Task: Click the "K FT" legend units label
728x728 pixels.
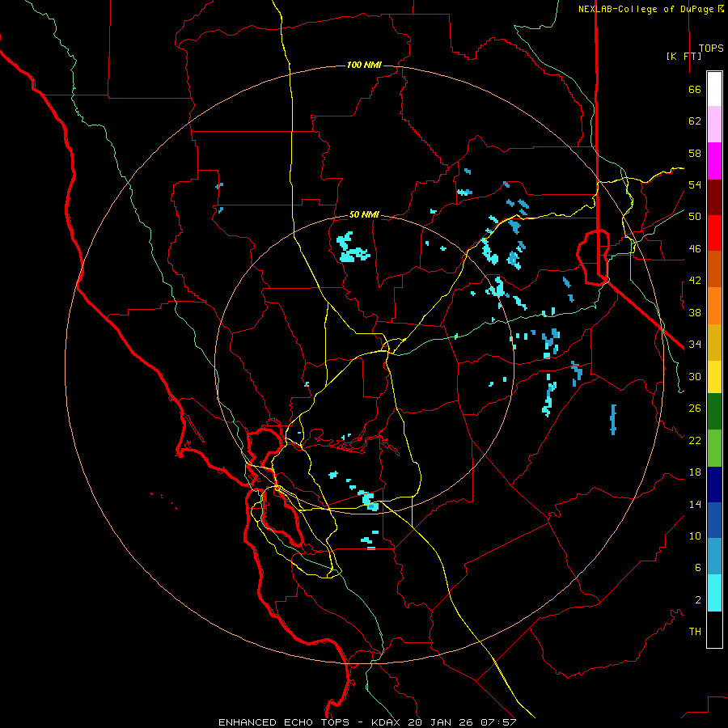Action: click(x=684, y=56)
